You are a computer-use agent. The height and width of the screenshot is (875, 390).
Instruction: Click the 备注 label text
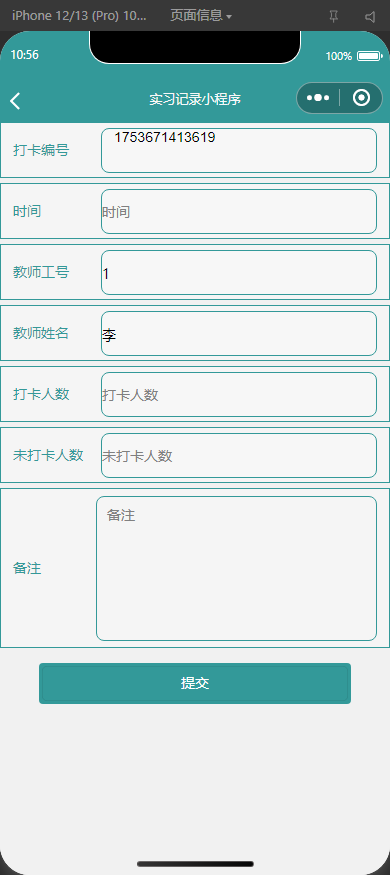click(x=27, y=568)
